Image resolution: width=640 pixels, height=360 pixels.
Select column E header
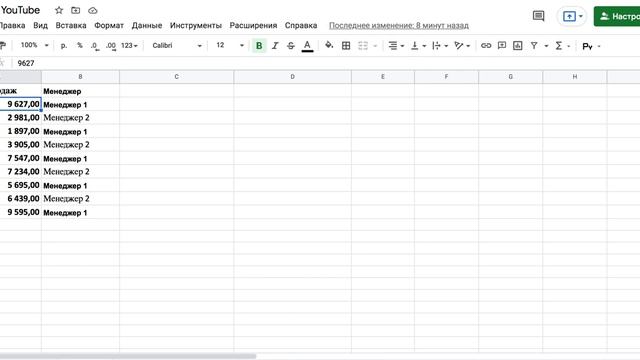(383, 77)
